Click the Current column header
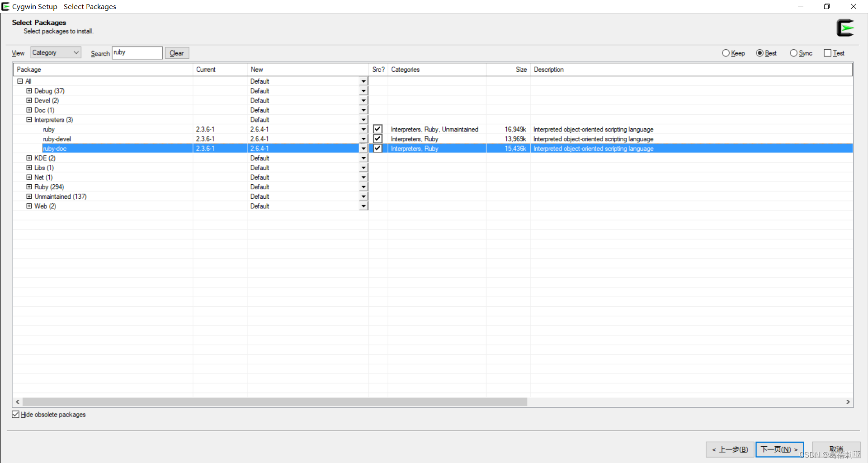Image resolution: width=868 pixels, height=463 pixels. pos(220,70)
